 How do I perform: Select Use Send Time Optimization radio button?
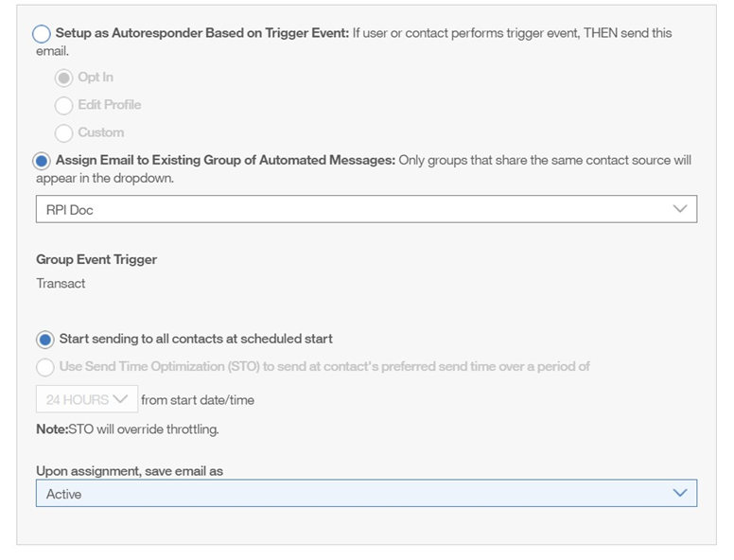pyautogui.click(x=45, y=367)
